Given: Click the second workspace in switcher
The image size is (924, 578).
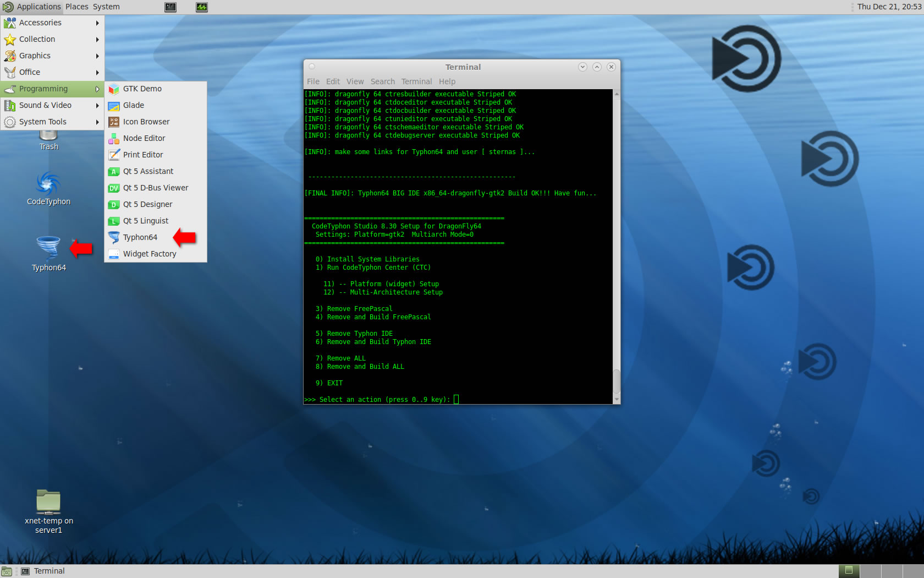Looking at the screenshot, I should point(870,571).
